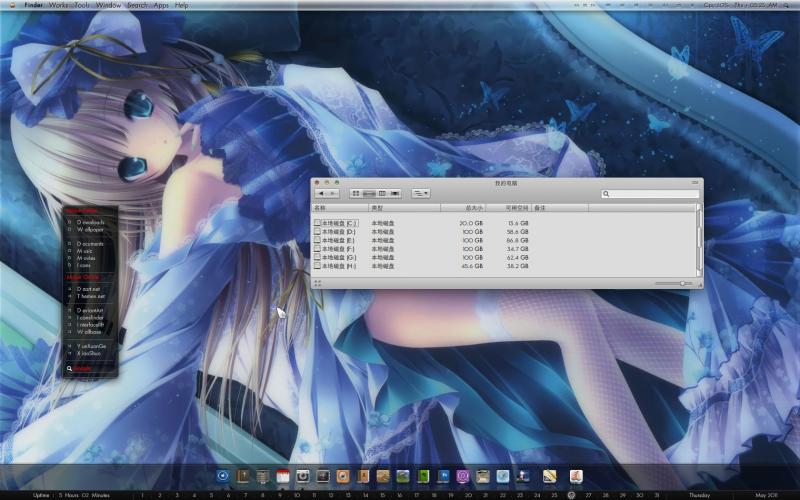This screenshot has height=500, width=800.
Task: Open Downloads in the sidebar widget
Action: (x=90, y=222)
